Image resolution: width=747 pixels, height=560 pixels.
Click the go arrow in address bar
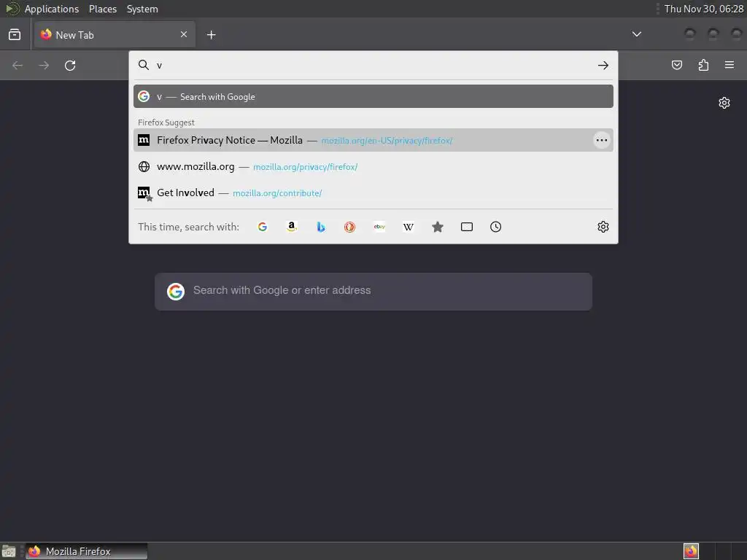coord(603,65)
